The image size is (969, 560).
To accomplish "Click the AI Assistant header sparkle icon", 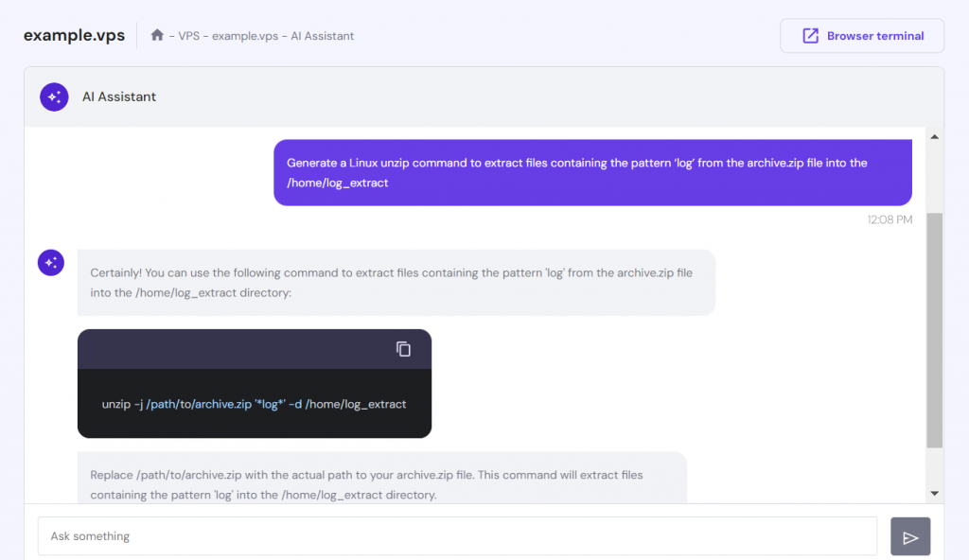I will 54,96.
